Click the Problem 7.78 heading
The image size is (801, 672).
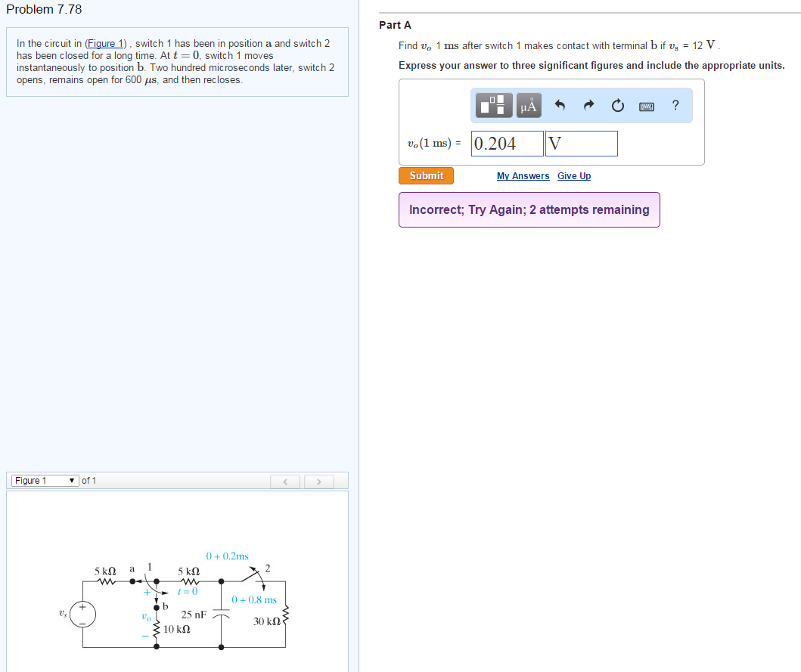click(44, 10)
